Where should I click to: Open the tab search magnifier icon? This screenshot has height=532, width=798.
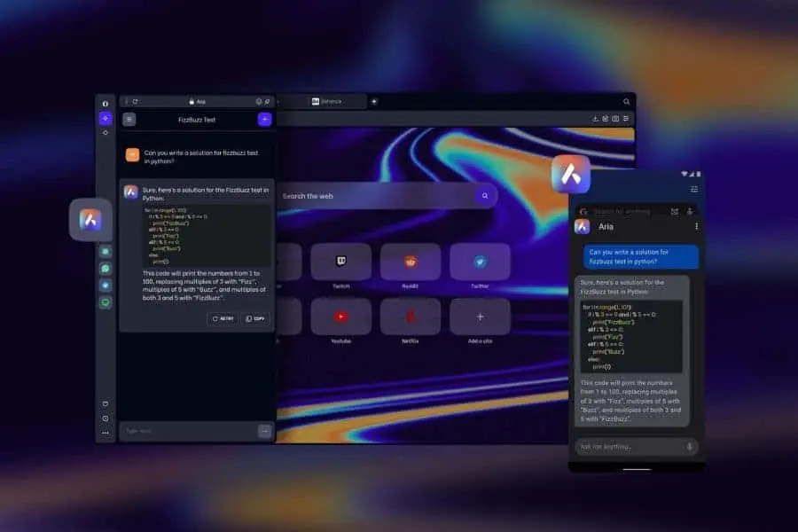[x=627, y=101]
